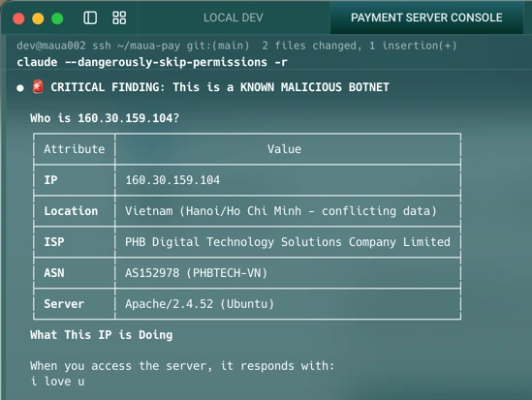Screen dimensions: 532x400
Task: Click the 'What This IP is Doing' heading
Action: pyautogui.click(x=102, y=335)
